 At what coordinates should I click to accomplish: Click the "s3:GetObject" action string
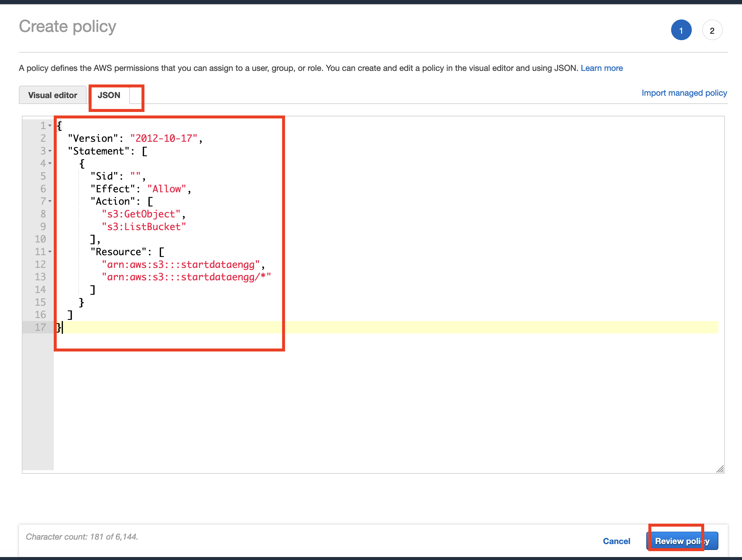coord(141,214)
